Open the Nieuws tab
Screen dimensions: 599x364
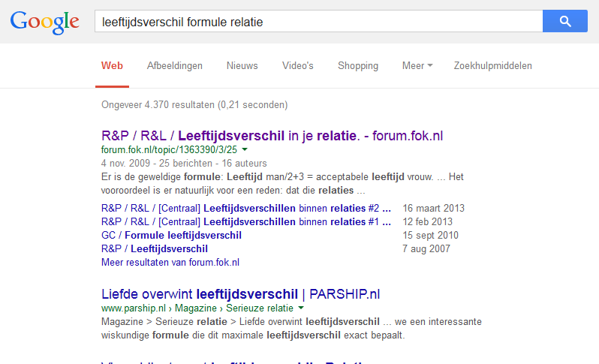(242, 66)
